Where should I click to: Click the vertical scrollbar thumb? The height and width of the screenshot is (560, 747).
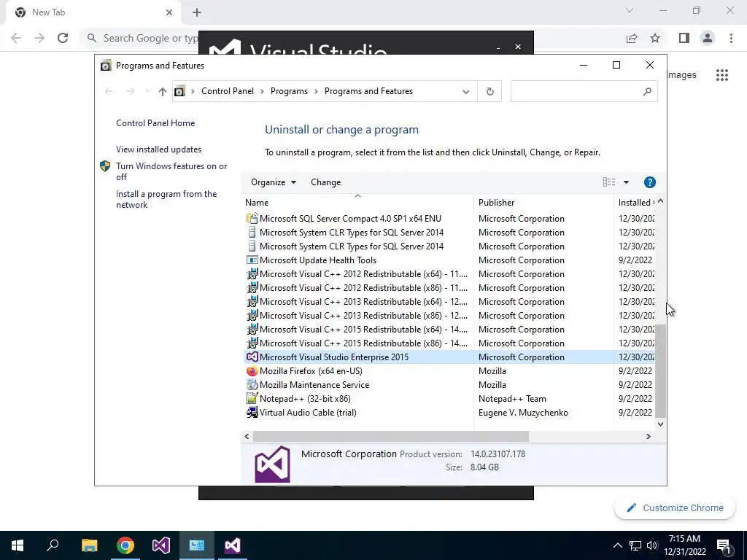(660, 370)
